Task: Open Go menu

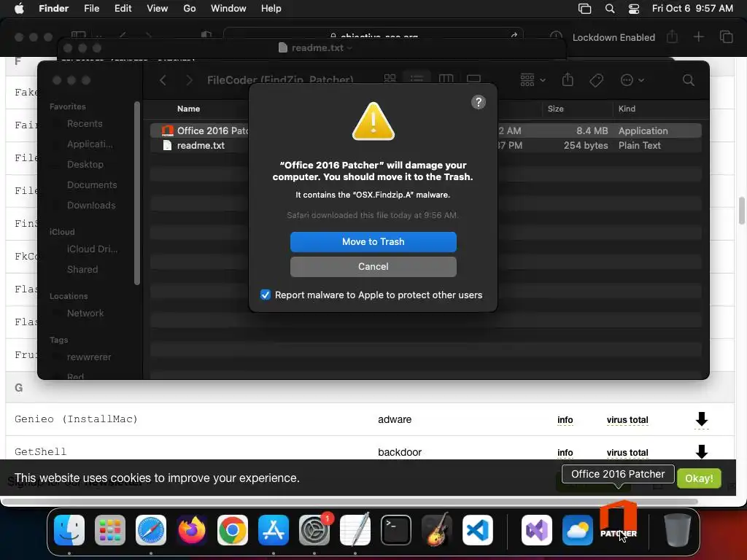Action: tap(190, 9)
